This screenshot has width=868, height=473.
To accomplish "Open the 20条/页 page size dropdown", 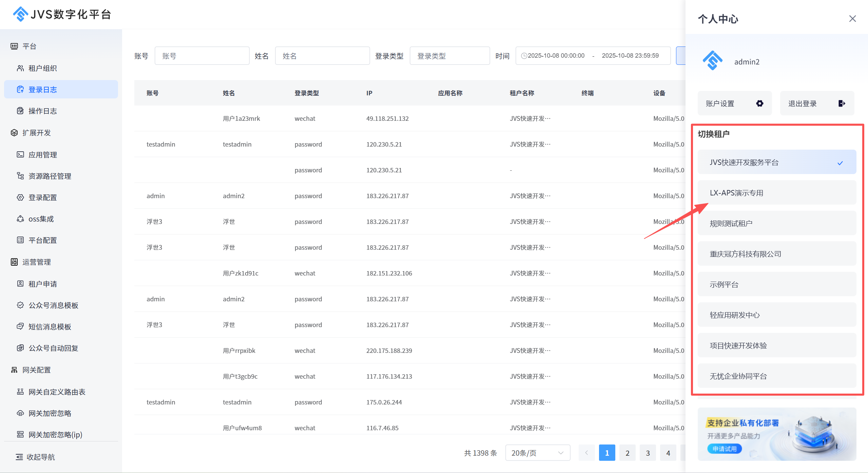I will (537, 453).
